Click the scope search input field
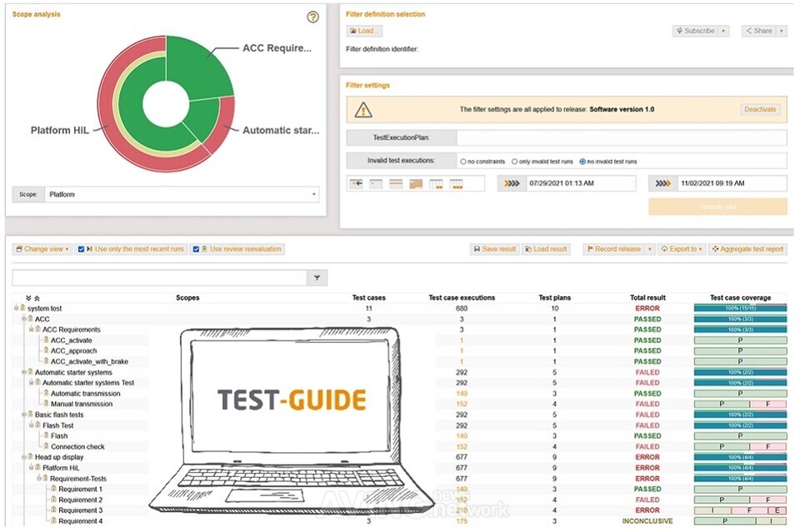This screenshot has width=800, height=532. [159, 278]
